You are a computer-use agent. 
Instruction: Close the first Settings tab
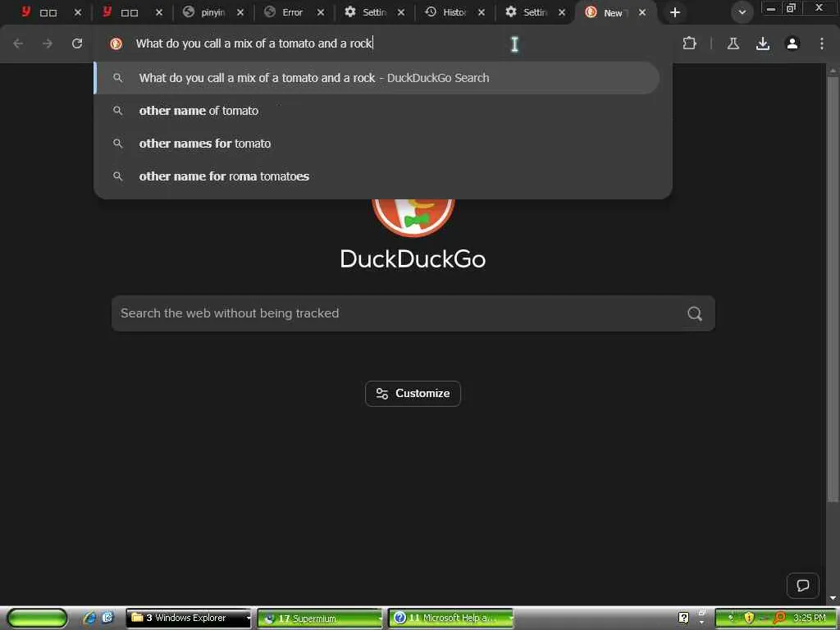(400, 12)
